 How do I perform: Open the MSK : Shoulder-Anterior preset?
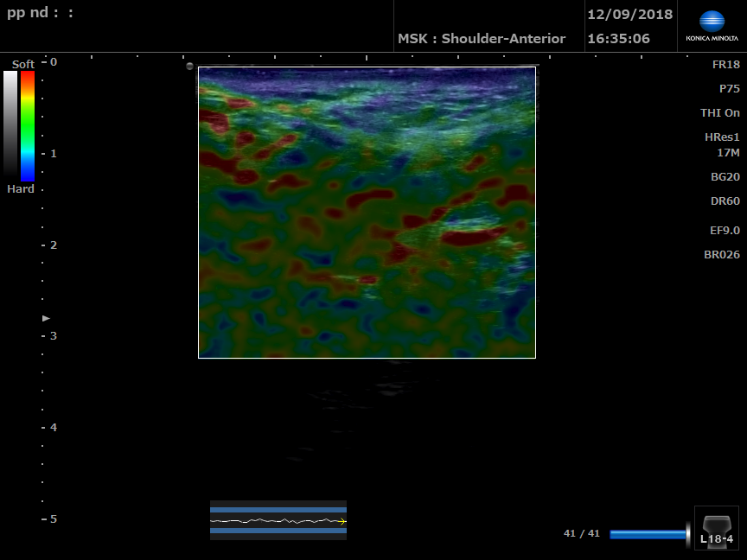(482, 39)
